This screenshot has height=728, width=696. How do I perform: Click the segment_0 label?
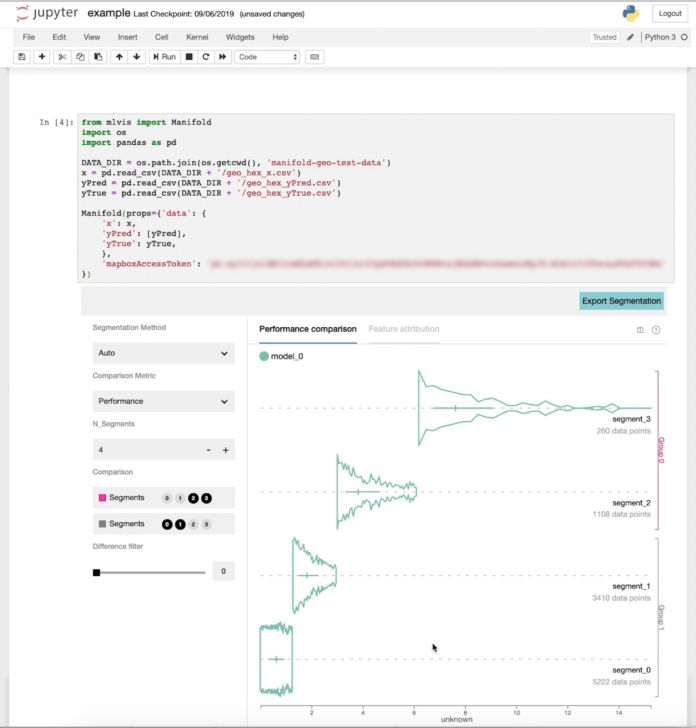coord(631,670)
